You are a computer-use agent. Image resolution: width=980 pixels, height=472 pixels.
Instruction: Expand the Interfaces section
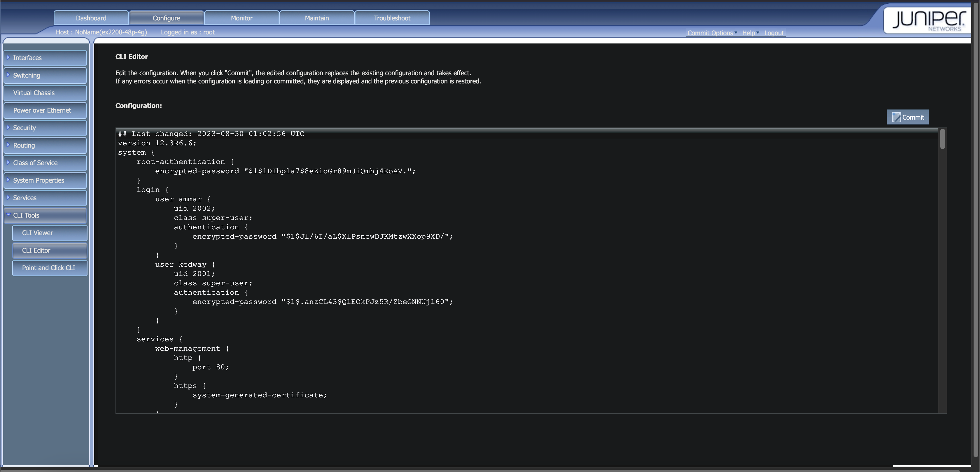pyautogui.click(x=27, y=57)
